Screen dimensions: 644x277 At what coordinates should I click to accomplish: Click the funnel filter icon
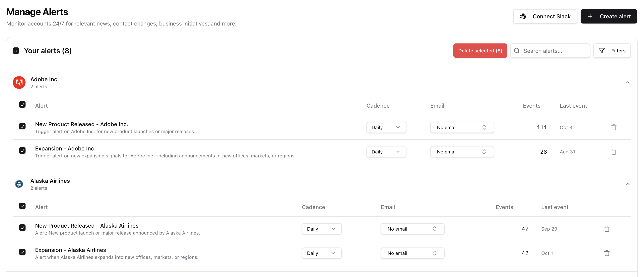[602, 51]
